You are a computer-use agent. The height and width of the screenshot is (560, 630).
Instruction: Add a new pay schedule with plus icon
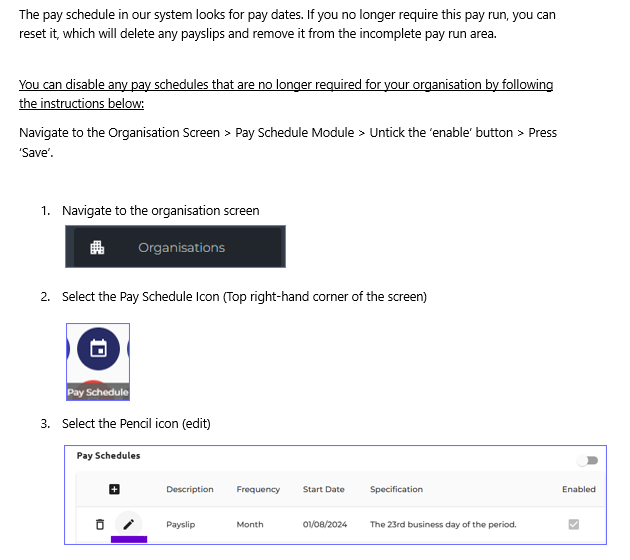coord(115,489)
